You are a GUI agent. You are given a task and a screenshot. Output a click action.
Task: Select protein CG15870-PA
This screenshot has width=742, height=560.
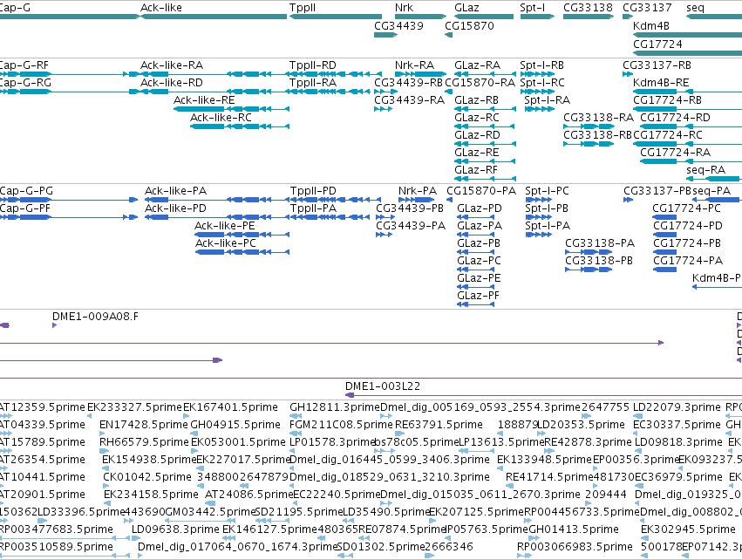pyautogui.click(x=481, y=191)
